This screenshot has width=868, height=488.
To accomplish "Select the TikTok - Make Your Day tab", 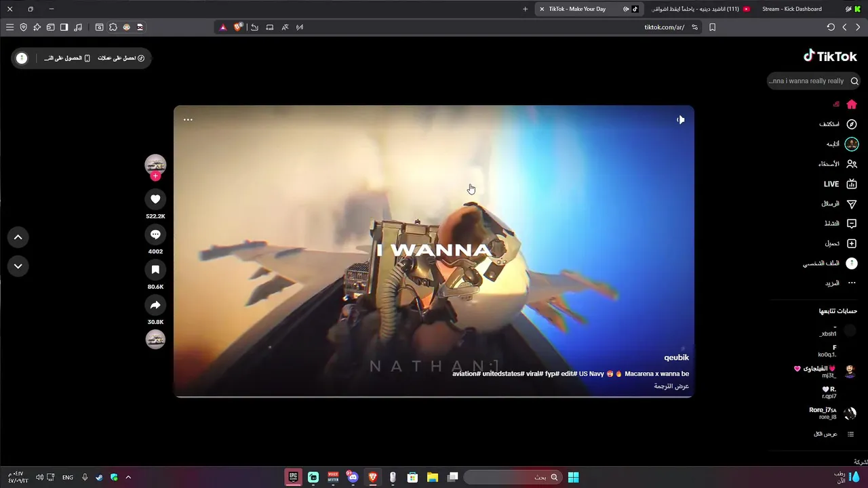I will [589, 9].
